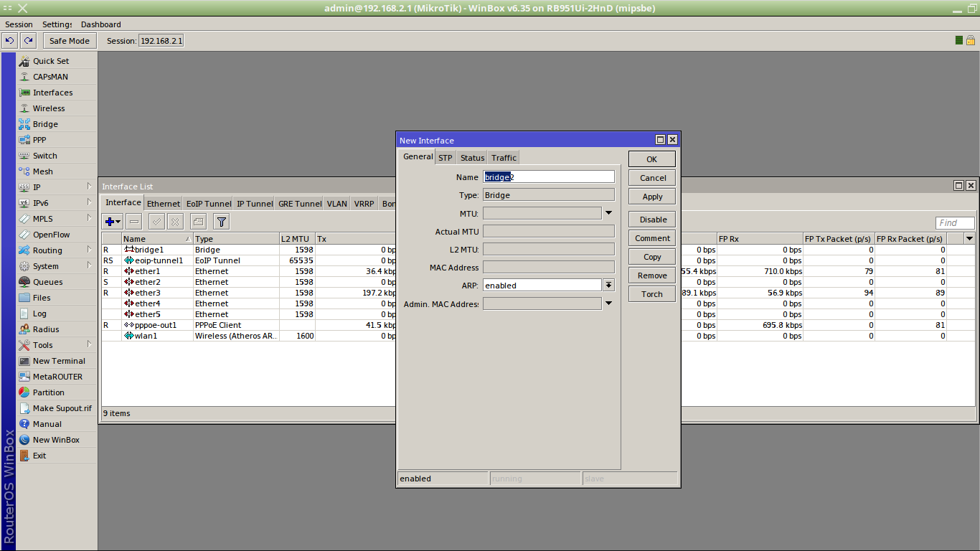Image resolution: width=980 pixels, height=551 pixels.
Task: Open the Wireless sidebar entry
Action: [x=56, y=108]
